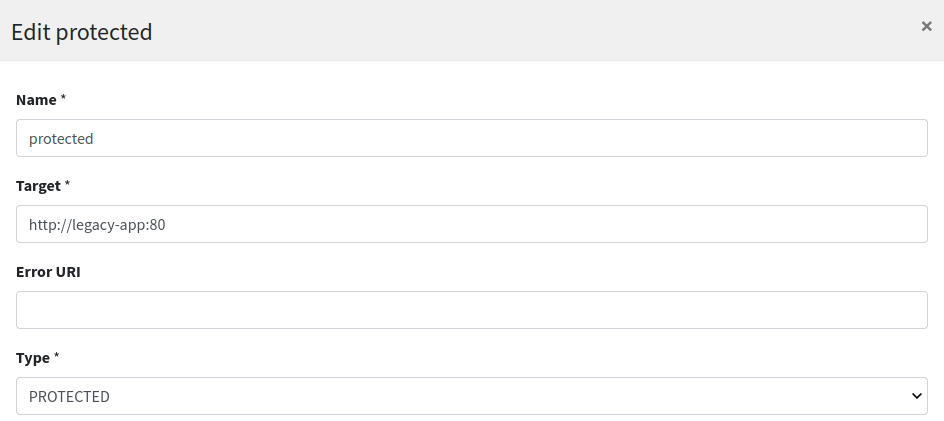Click the Type field label
This screenshot has height=421, width=944.
coord(33,358)
